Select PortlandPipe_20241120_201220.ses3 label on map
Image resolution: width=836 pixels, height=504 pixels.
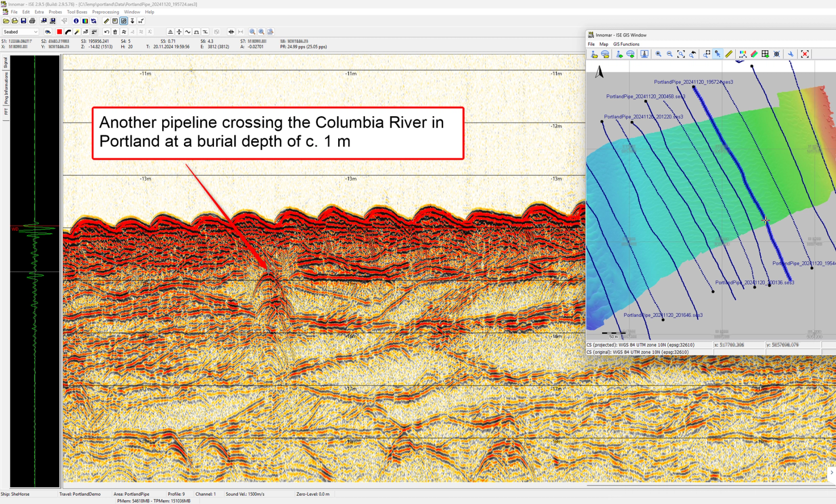click(643, 117)
